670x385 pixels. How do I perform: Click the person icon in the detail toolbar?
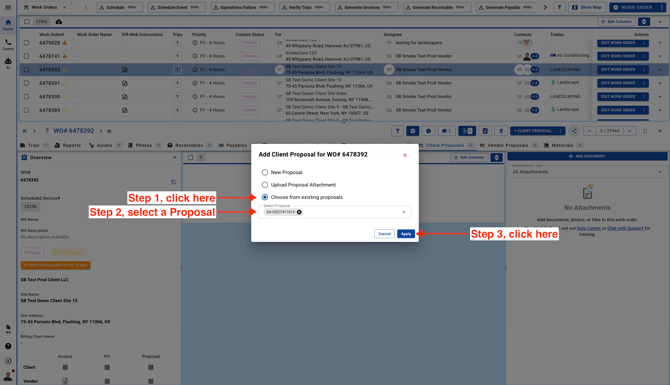[x=501, y=131]
